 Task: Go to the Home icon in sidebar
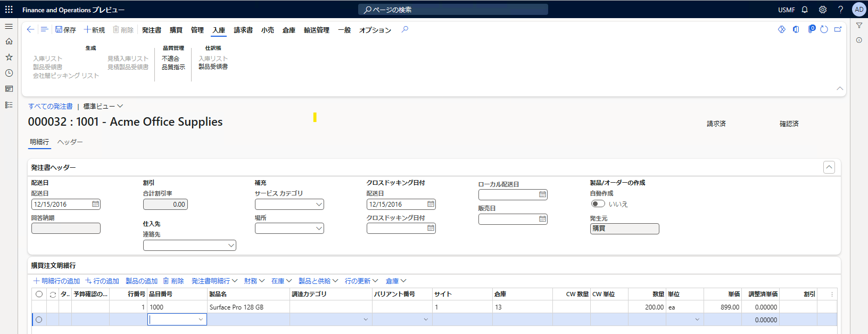[9, 42]
